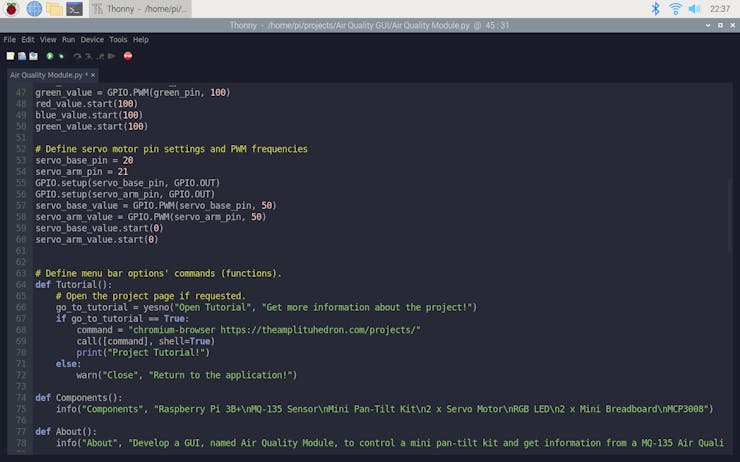Image resolution: width=740 pixels, height=462 pixels.
Task: Click 'if go_to_tutorial == True:' line
Action: (x=122, y=319)
